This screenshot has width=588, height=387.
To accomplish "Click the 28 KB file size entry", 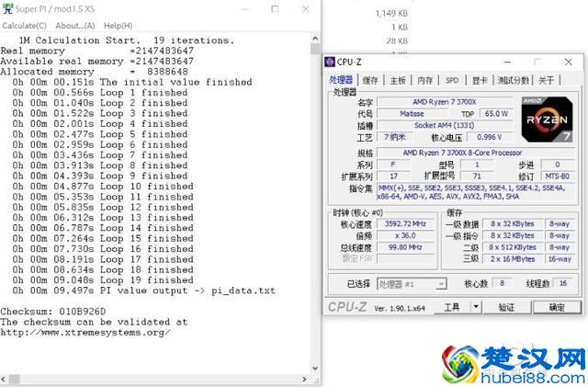I will pyautogui.click(x=397, y=41).
